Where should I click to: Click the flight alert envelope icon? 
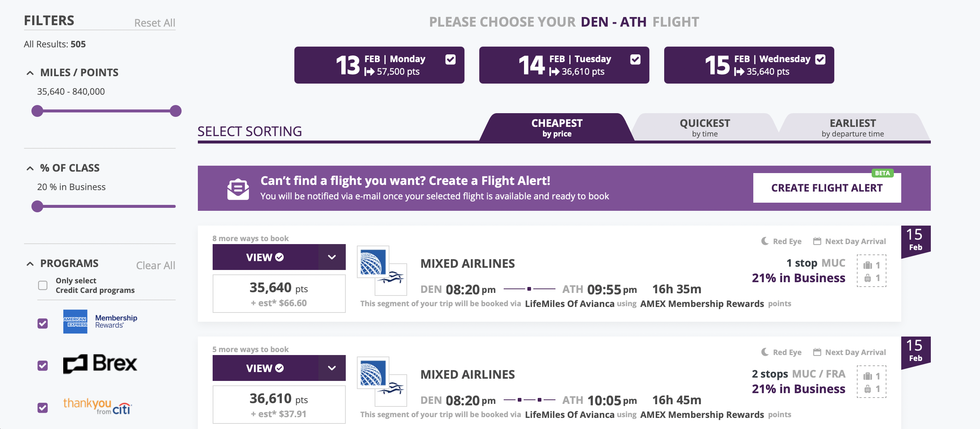coord(238,189)
